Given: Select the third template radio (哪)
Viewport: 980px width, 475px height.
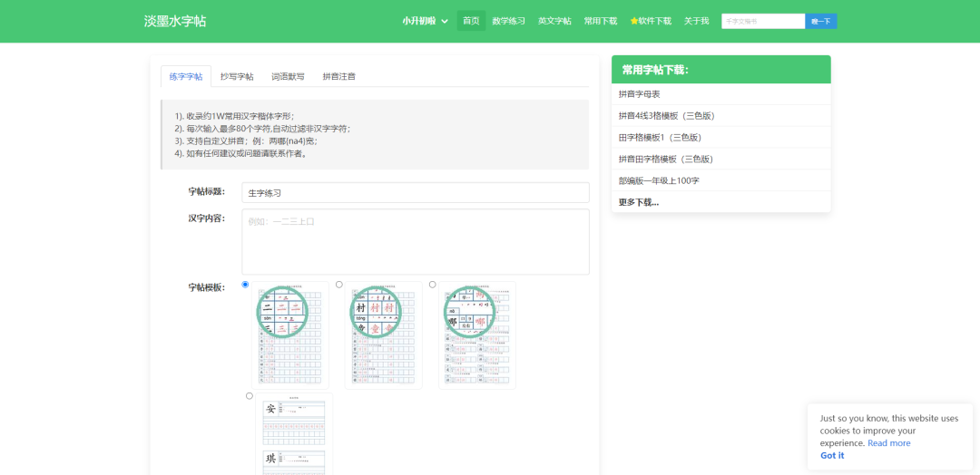Looking at the screenshot, I should 433,285.
